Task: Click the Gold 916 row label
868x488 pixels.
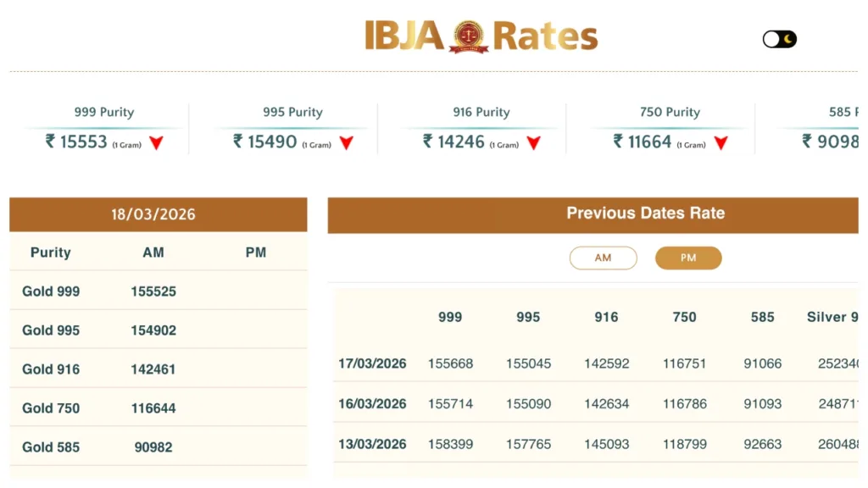Action: click(51, 369)
